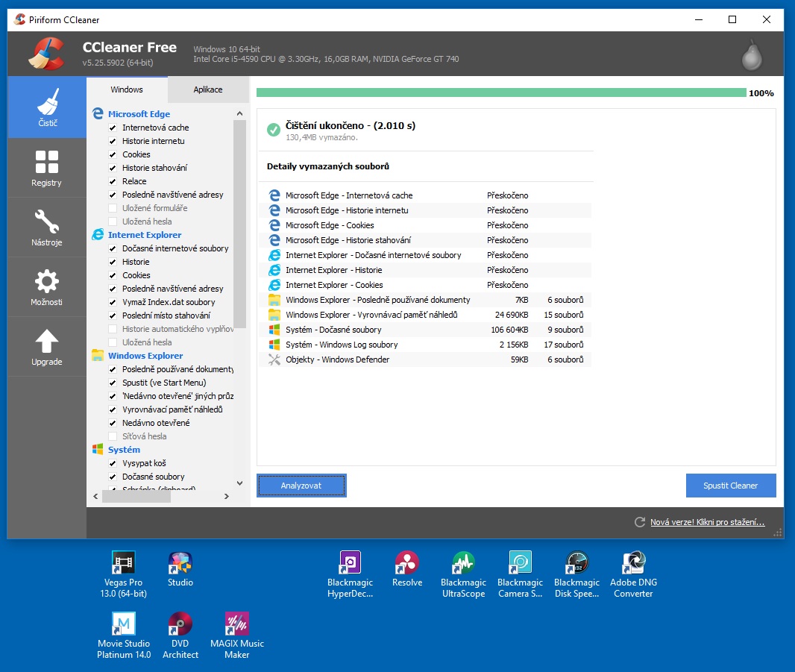Launch the Adobe DNG Converter shortcut

pos(633,562)
